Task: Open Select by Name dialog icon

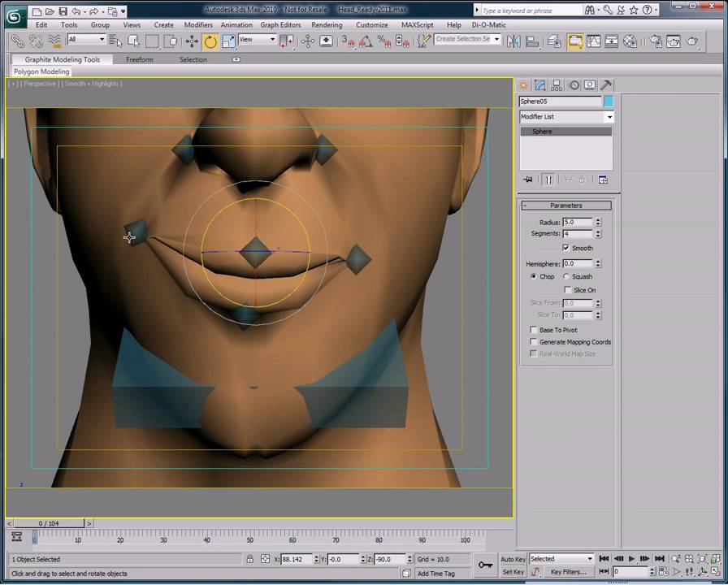Action: coord(115,41)
